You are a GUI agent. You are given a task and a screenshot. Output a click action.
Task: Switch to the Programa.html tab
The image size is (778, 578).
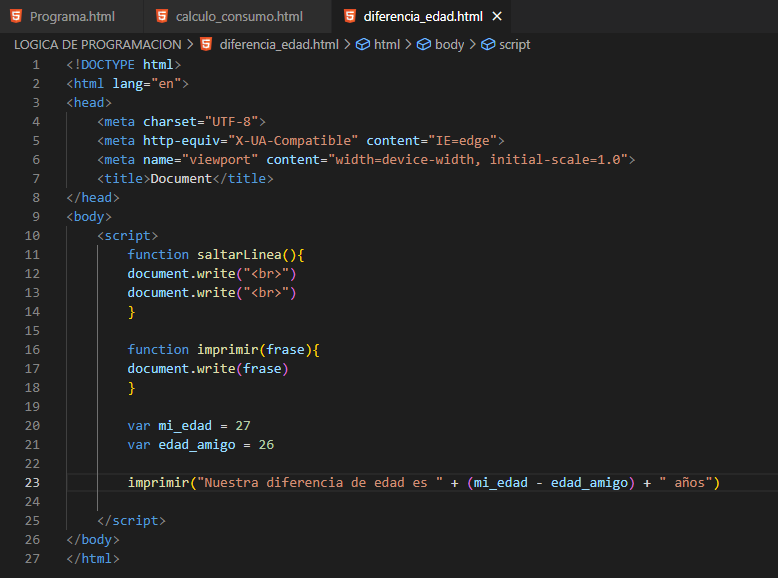pyautogui.click(x=71, y=16)
